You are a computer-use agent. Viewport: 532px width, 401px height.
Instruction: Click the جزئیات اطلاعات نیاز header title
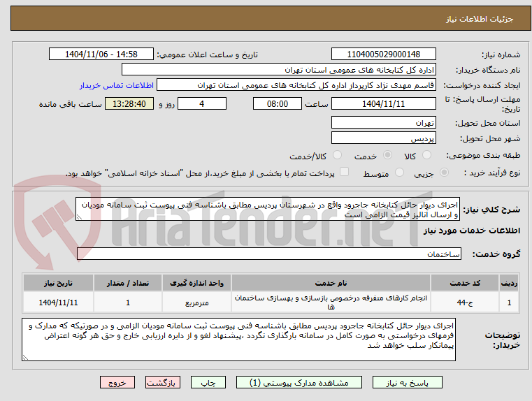(x=479, y=19)
